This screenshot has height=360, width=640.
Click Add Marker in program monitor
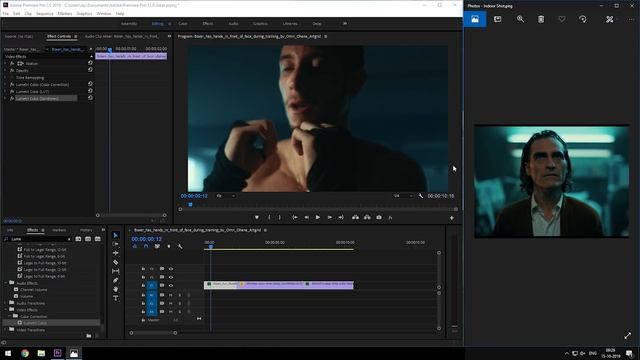[257, 218]
